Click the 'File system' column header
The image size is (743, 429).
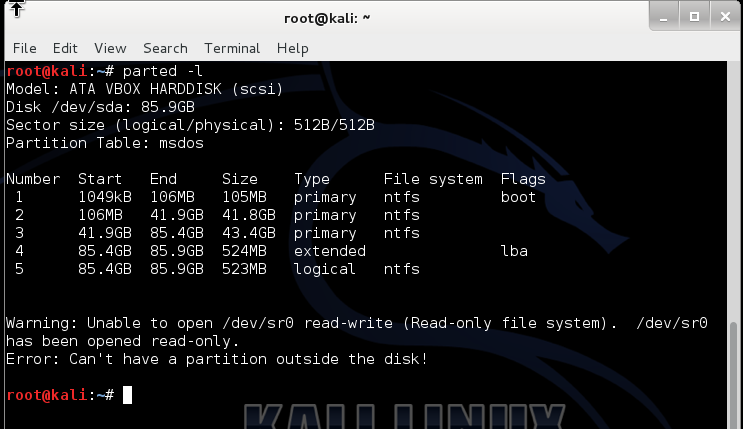tap(433, 179)
